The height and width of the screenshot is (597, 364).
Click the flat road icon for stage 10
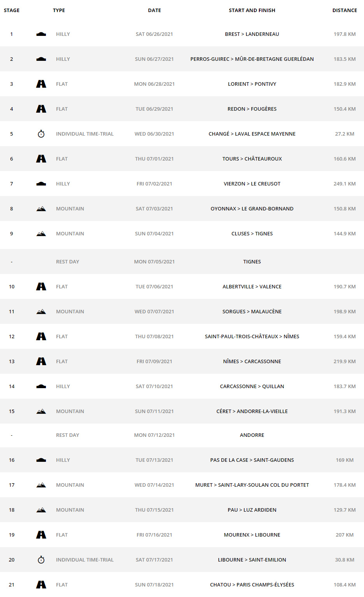pos(41,286)
